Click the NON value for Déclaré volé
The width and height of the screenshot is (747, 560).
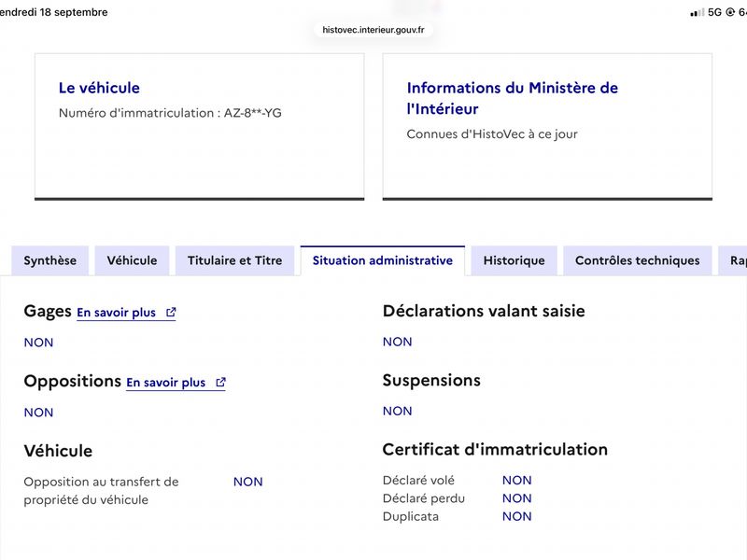[517, 480]
